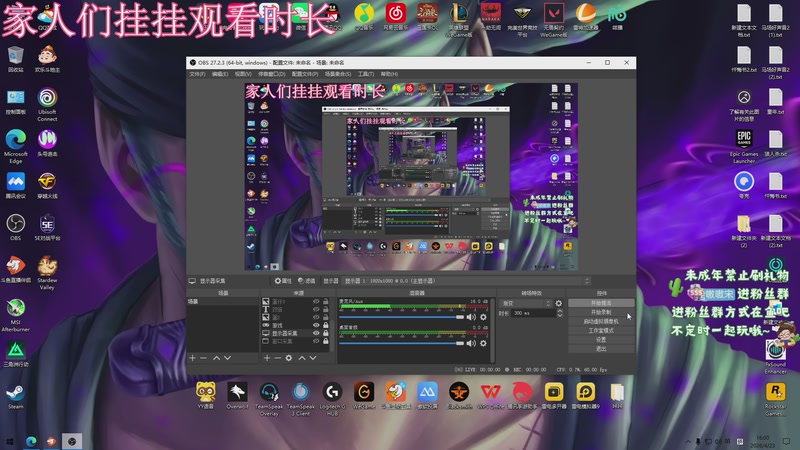Viewport: 800px width, 450px height.
Task: Add a new source with plus icon
Action: pos(267,358)
